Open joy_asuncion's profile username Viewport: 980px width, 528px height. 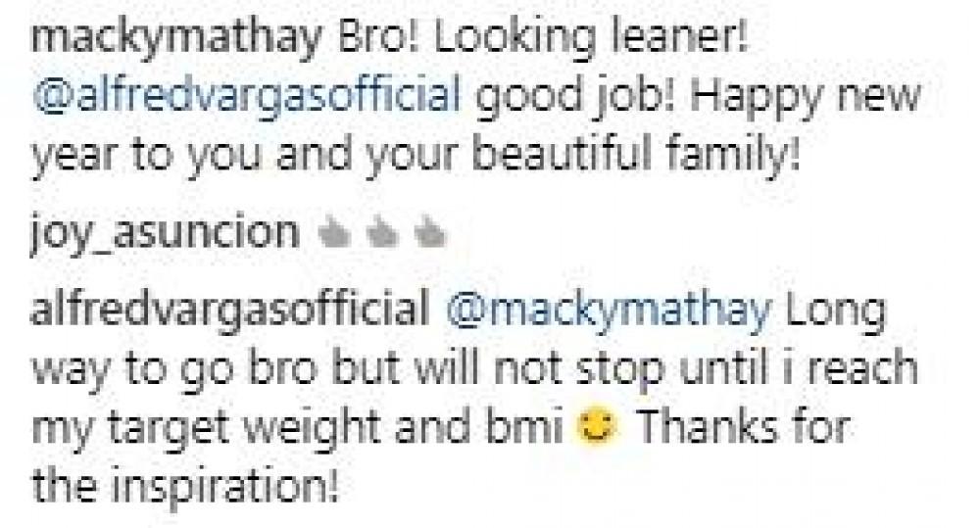(165, 234)
